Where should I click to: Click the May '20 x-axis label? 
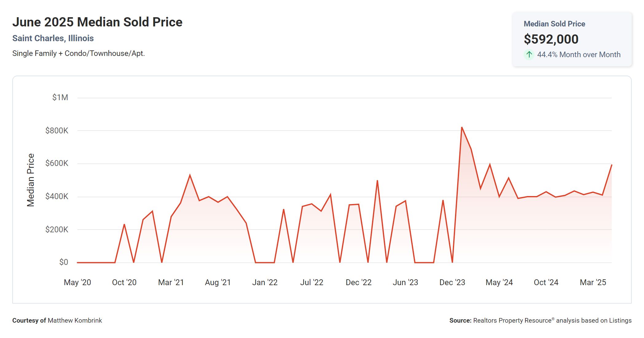[x=77, y=282]
